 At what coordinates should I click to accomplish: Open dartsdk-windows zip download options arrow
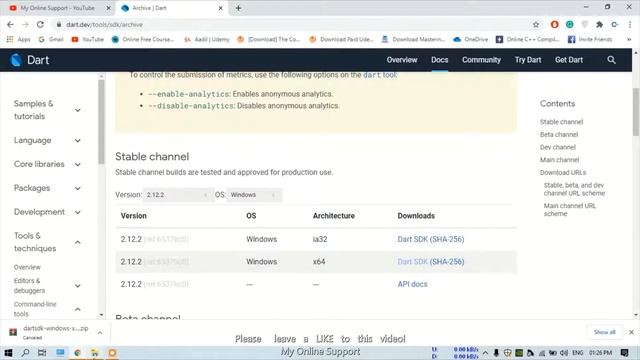(x=100, y=333)
